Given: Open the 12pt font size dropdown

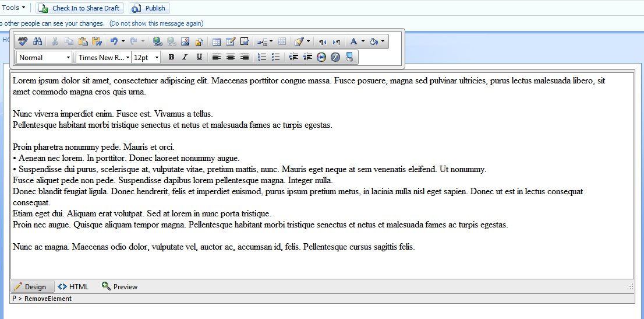Looking at the screenshot, I should [x=146, y=58].
